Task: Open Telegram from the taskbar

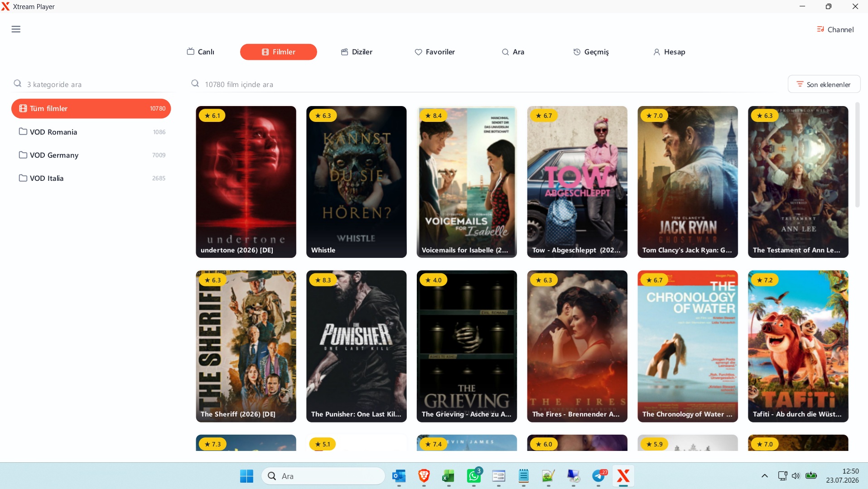Action: click(599, 476)
